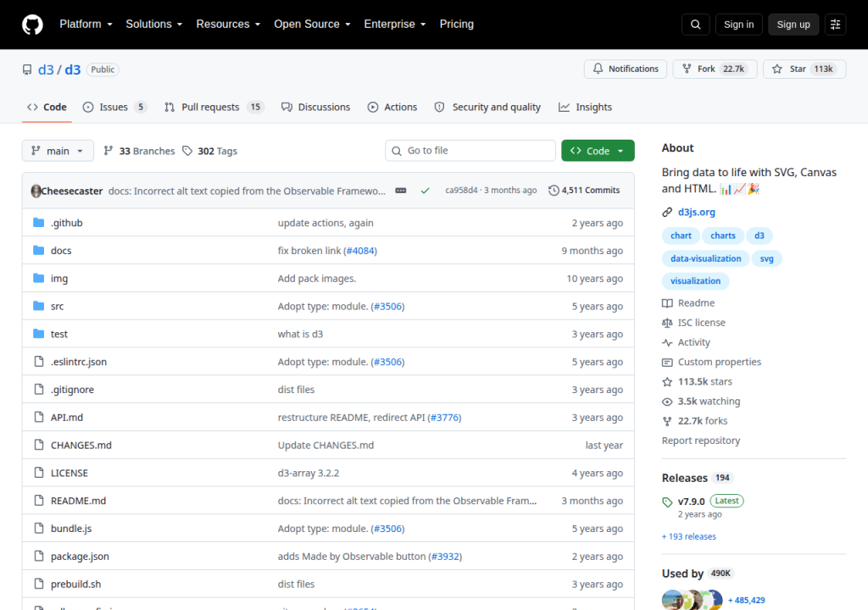Expand the Solutions menu

point(154,25)
